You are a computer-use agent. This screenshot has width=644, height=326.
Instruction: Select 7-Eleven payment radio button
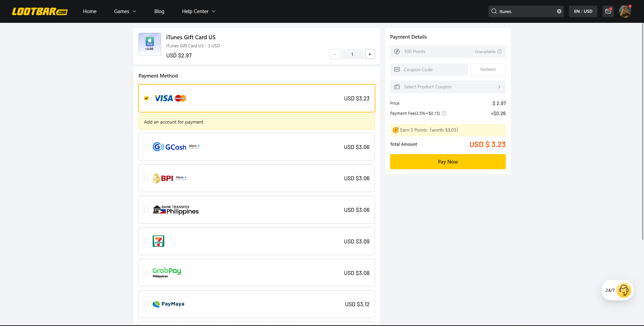tap(146, 241)
